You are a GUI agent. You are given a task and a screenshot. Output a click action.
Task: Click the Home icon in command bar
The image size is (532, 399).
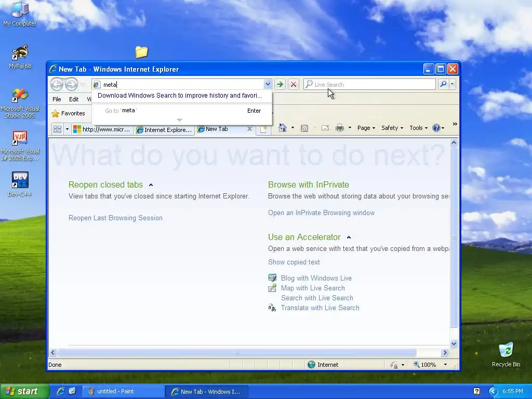[282, 128]
